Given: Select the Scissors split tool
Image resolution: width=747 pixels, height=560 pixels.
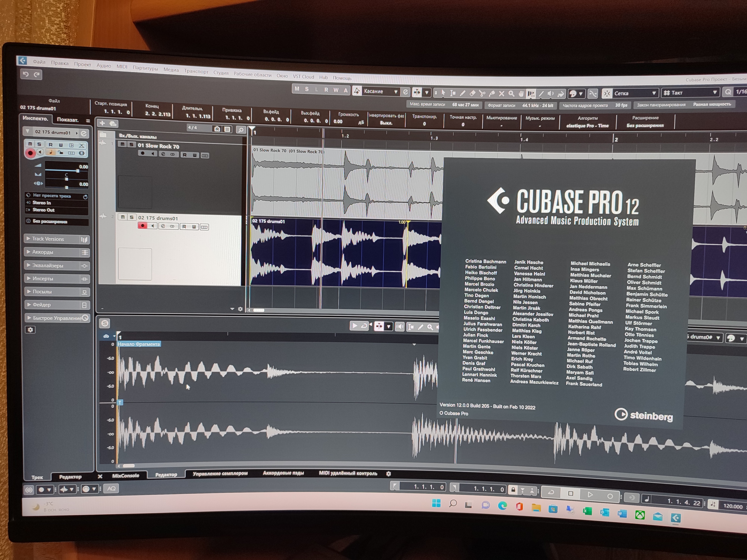Looking at the screenshot, I should click(482, 93).
